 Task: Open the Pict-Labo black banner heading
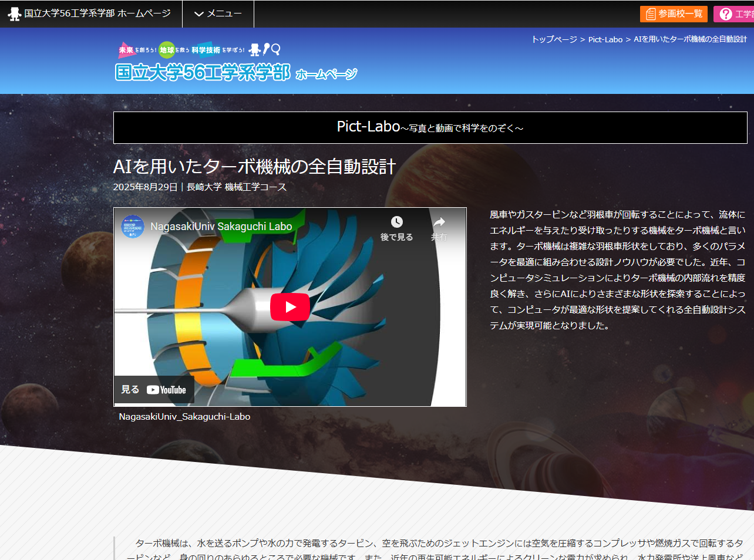430,127
